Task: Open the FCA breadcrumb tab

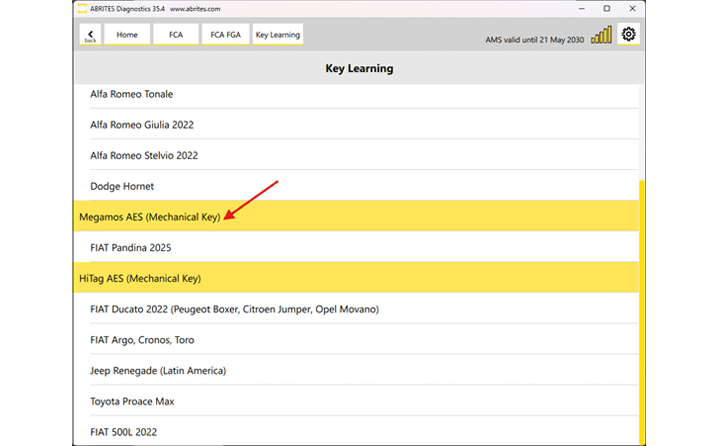Action: 175,35
